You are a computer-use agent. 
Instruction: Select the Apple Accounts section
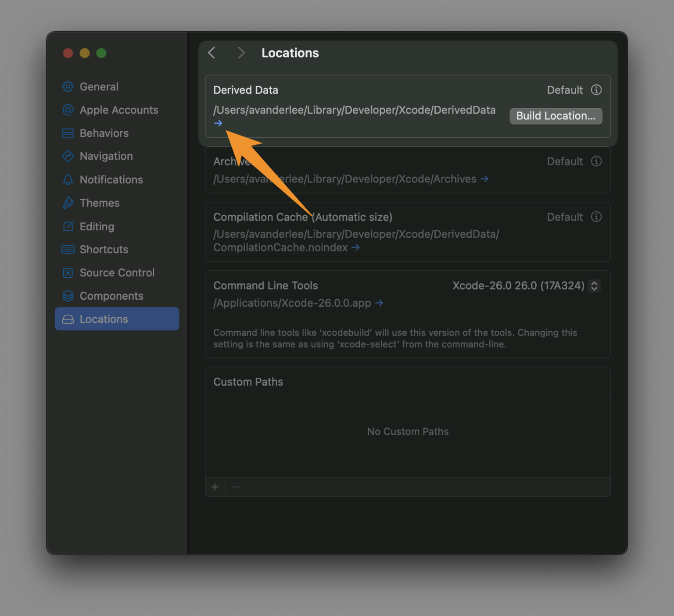(119, 110)
